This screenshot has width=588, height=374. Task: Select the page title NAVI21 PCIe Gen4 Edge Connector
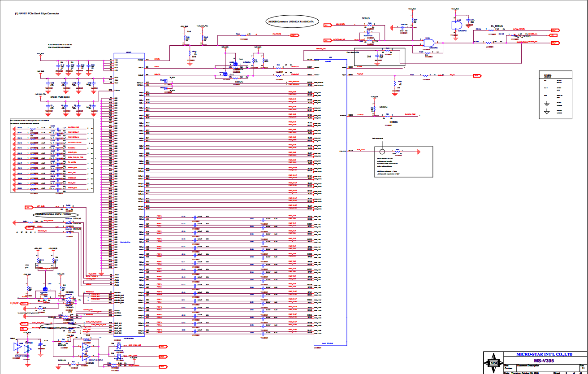coord(43,13)
